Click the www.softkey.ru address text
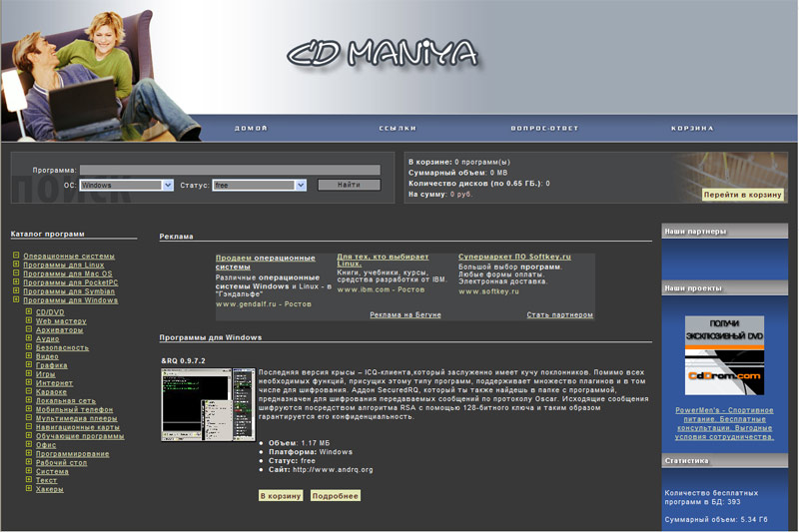The height and width of the screenshot is (532, 799). (x=488, y=291)
